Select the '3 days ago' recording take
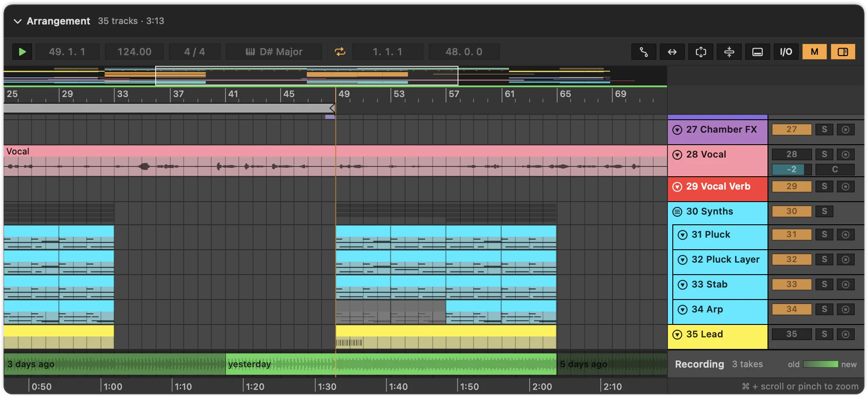This screenshot has width=868, height=397. point(115,364)
